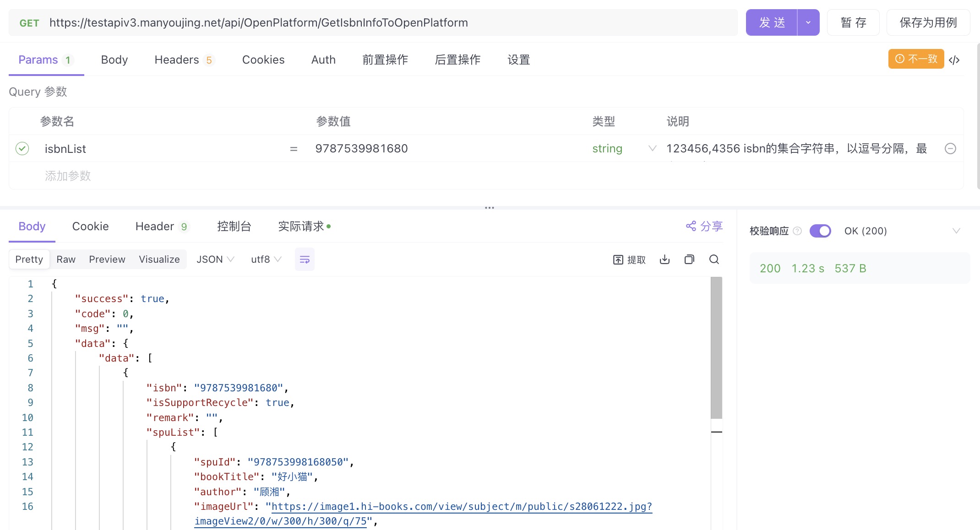Image resolution: width=980 pixels, height=530 pixels.
Task: Download the response body via download icon
Action: 664,260
